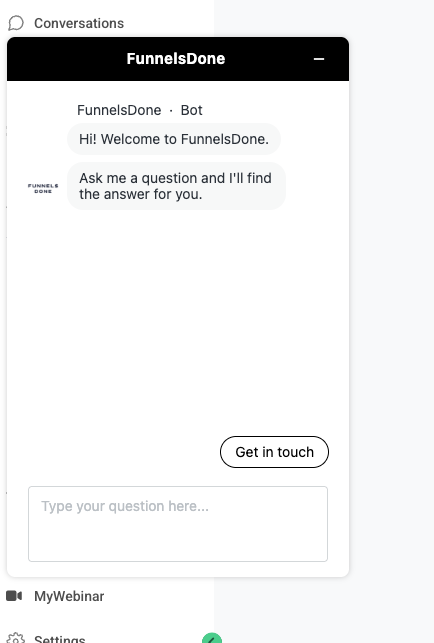Viewport: 434px width, 643px height.
Task: Click the FunnelsDone sender name above messages
Action: [x=119, y=110]
